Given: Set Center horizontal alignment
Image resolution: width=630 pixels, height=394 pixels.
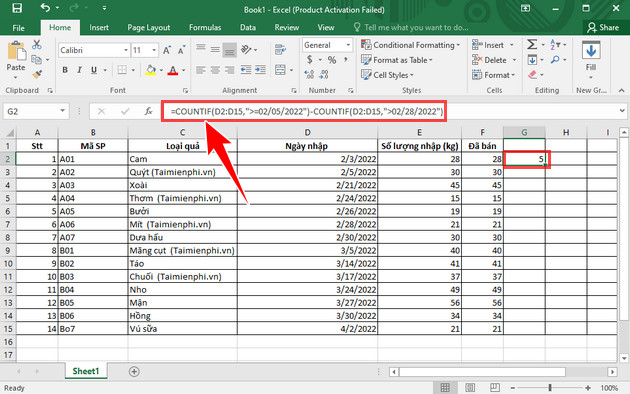Looking at the screenshot, I should point(215,70).
